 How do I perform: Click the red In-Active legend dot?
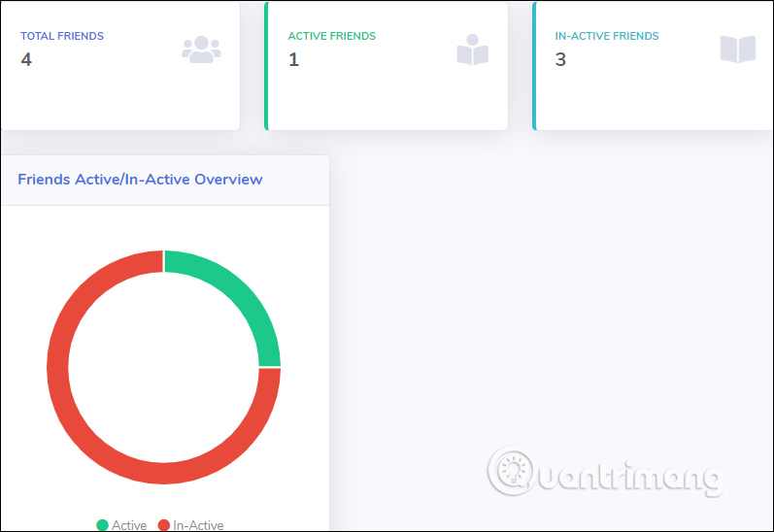pos(163,525)
